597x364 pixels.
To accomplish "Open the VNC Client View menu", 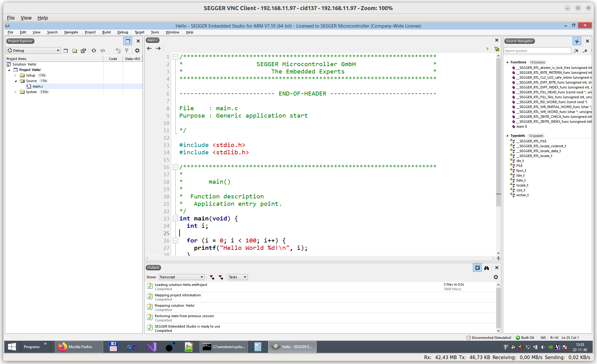I will 26,18.
